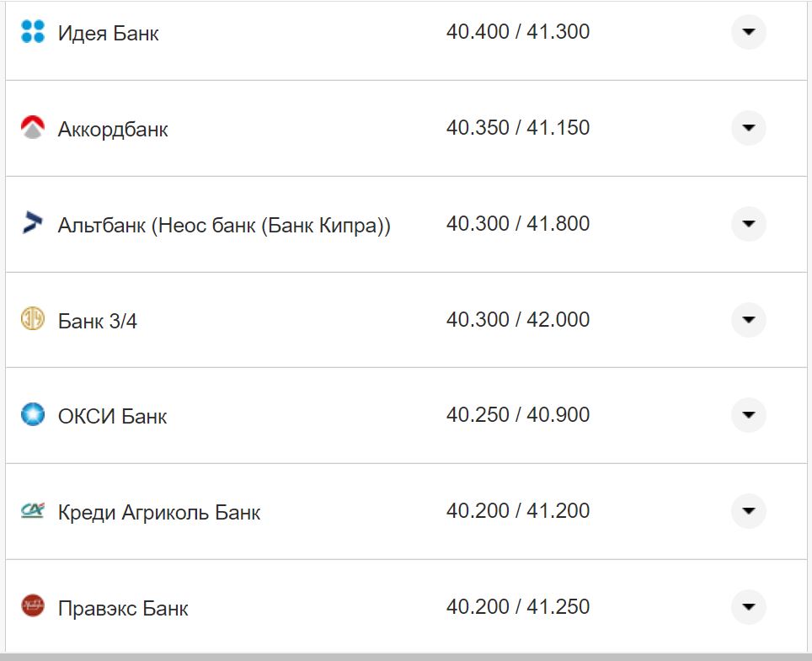Screen dimensions: 812x661
Task: Expand the Аккордбанк row dropdown arrow
Action: click(748, 128)
